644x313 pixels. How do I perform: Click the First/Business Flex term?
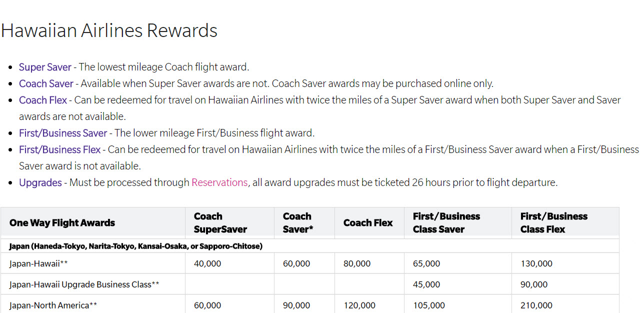tap(60, 149)
